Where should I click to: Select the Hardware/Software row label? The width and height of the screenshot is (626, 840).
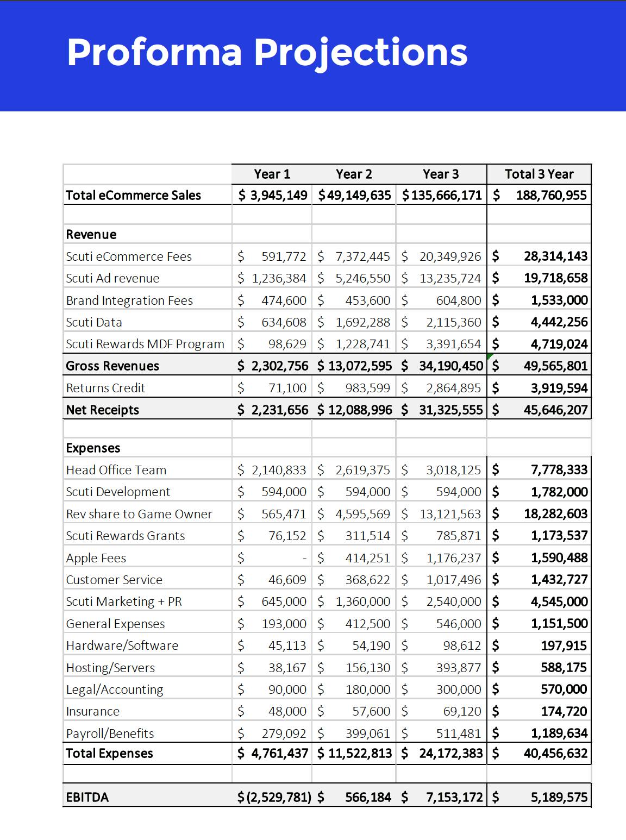coord(122,645)
